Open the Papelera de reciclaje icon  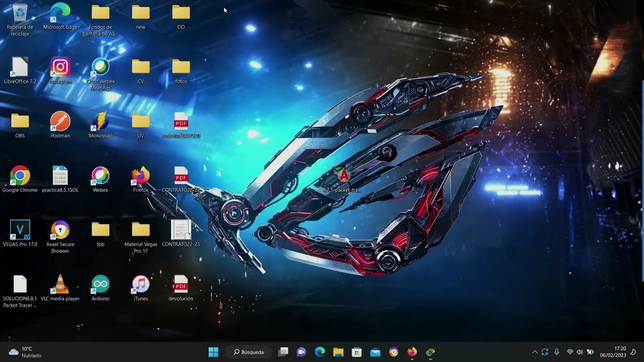click(x=20, y=19)
